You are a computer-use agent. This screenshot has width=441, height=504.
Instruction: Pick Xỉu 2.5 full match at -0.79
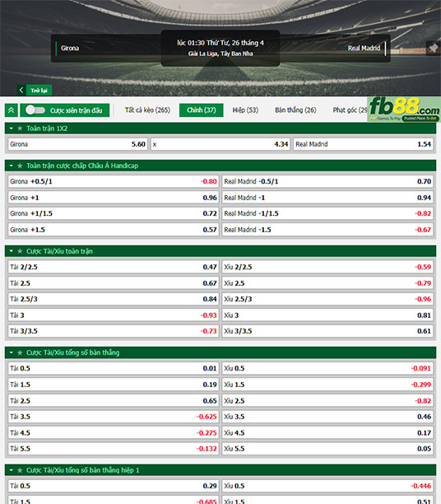[x=327, y=283]
